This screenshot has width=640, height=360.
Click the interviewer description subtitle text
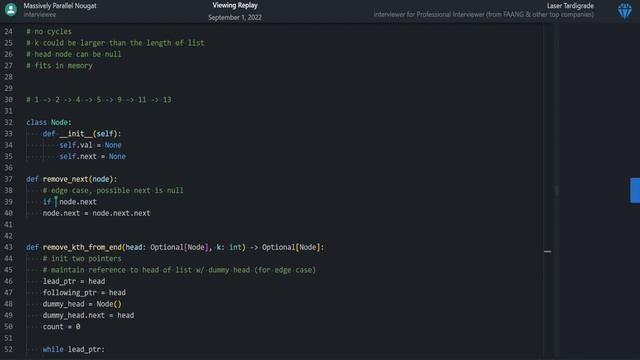pyautogui.click(x=484, y=15)
